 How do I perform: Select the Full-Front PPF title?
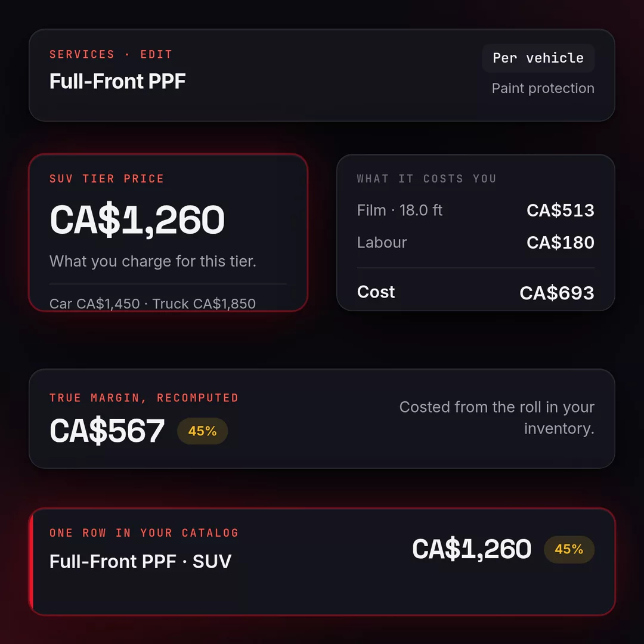click(117, 81)
